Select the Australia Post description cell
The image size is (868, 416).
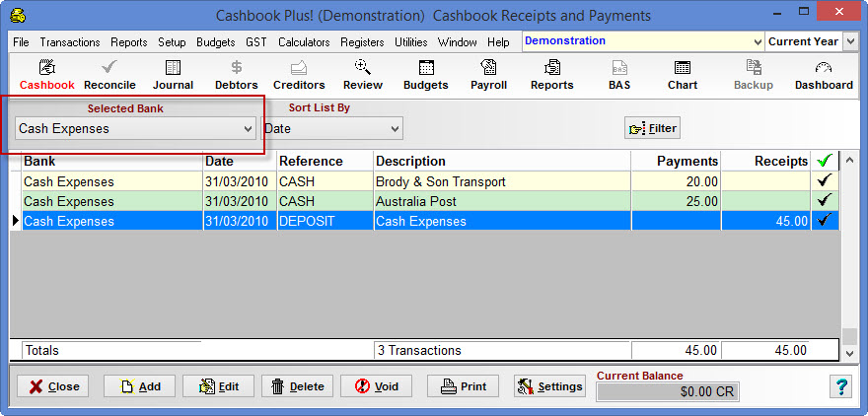(502, 201)
